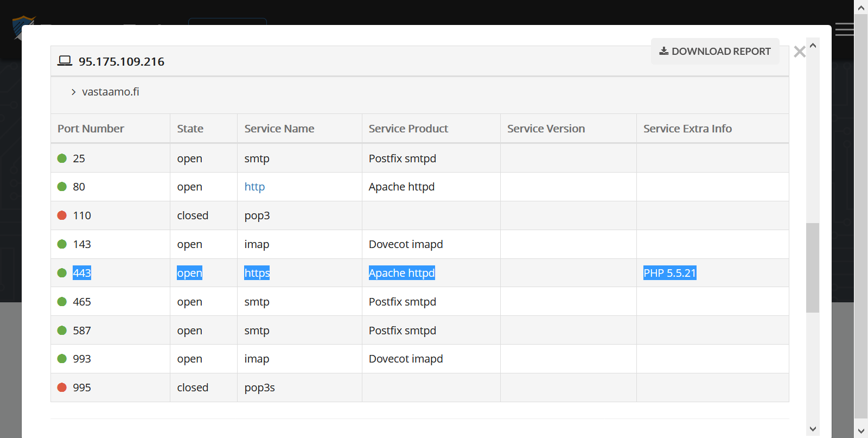Click the laptop icon beside 95.175.109.216
Screen dimensions: 868x438
(x=65, y=61)
